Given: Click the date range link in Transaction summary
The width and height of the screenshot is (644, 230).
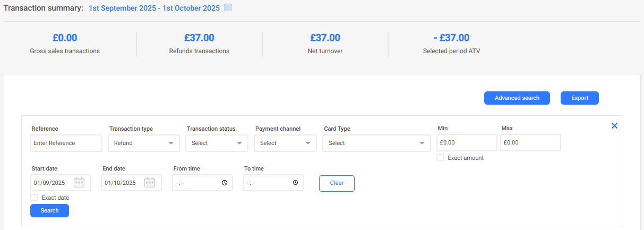Looking at the screenshot, I should pos(154,8).
